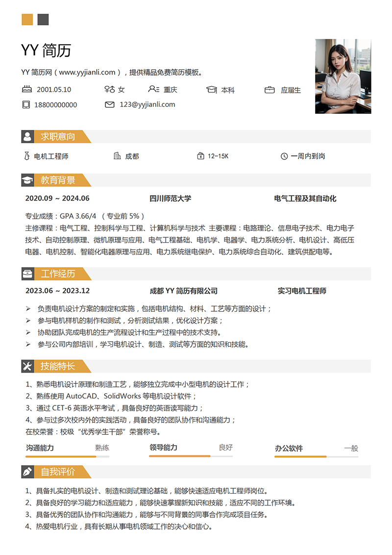The image size is (392, 555).
Task: Open the www.yyjianli.com website text
Action: (87, 72)
